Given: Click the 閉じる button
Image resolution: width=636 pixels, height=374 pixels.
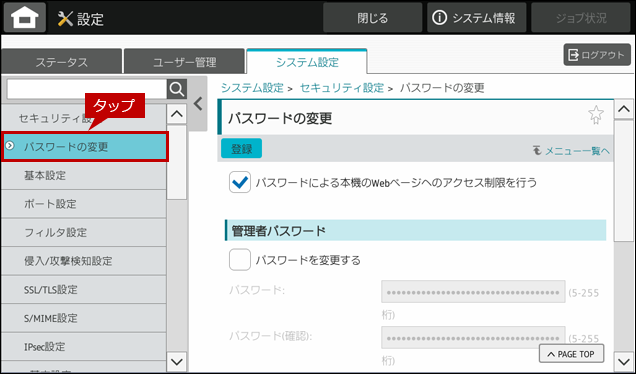Looking at the screenshot, I should (x=372, y=18).
